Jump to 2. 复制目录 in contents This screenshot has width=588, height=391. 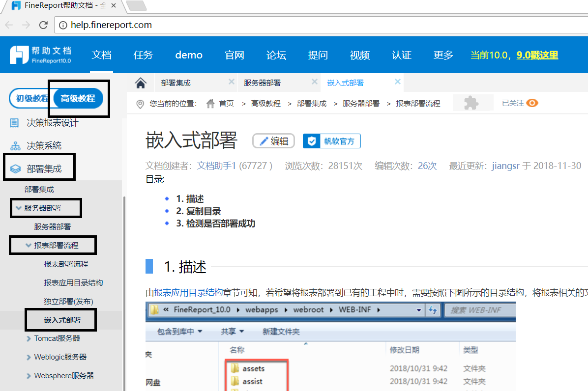tap(199, 211)
